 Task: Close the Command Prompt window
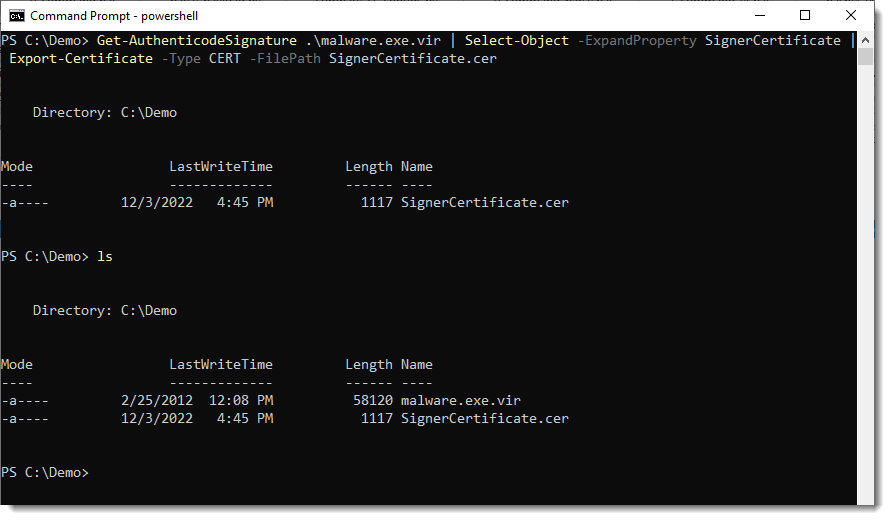pyautogui.click(x=851, y=16)
